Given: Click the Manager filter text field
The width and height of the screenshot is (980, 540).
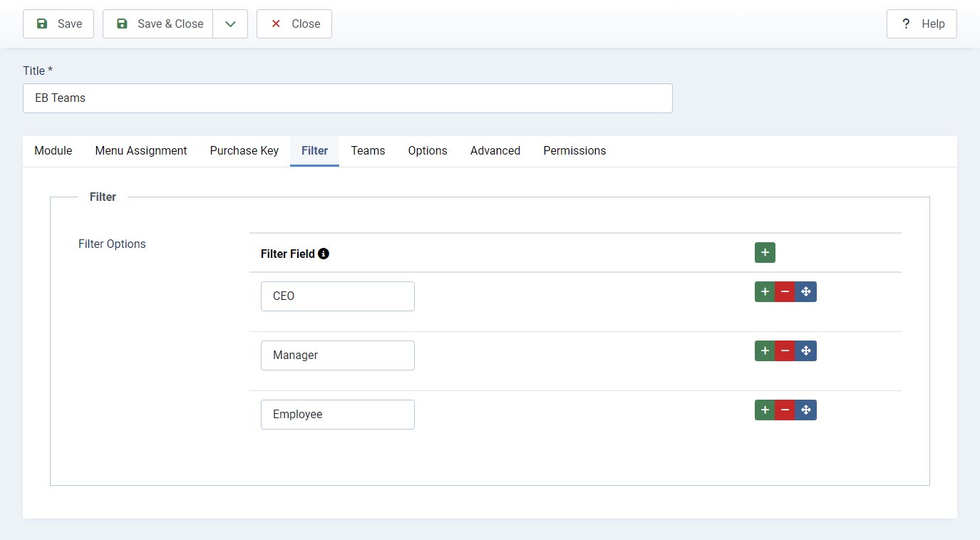Looking at the screenshot, I should (x=338, y=355).
